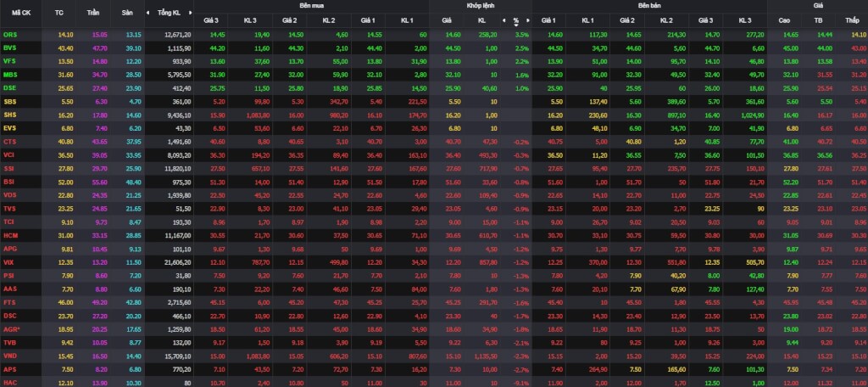Select the Giá group header

click(818, 6)
